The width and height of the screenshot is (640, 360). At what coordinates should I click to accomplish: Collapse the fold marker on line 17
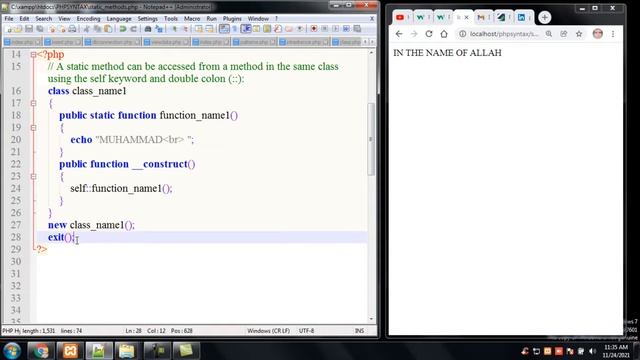click(33, 103)
